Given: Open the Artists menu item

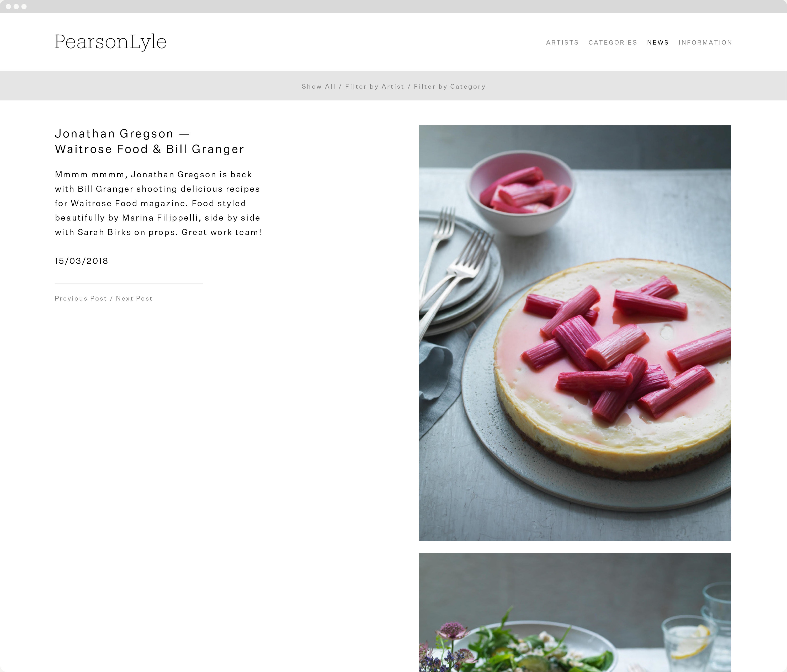Looking at the screenshot, I should click(x=562, y=42).
